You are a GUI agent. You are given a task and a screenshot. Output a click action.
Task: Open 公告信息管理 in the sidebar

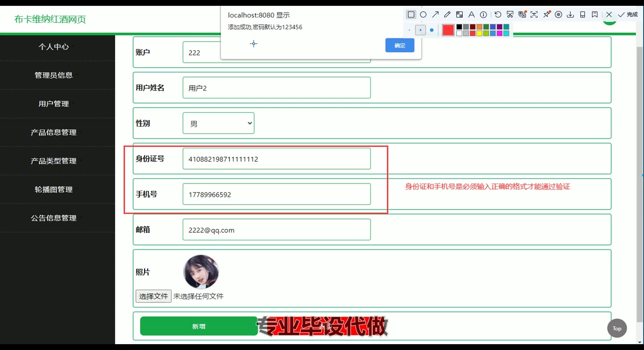point(54,218)
